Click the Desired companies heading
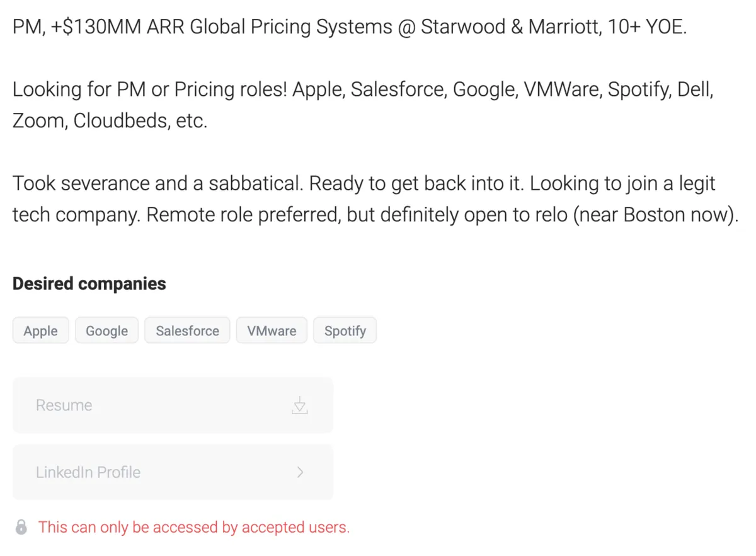This screenshot has width=756, height=556. pyautogui.click(x=89, y=284)
